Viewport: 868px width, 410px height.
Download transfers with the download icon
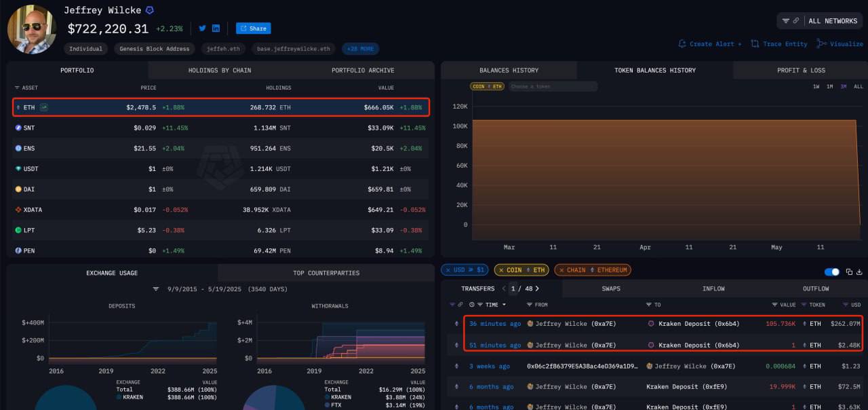(859, 272)
